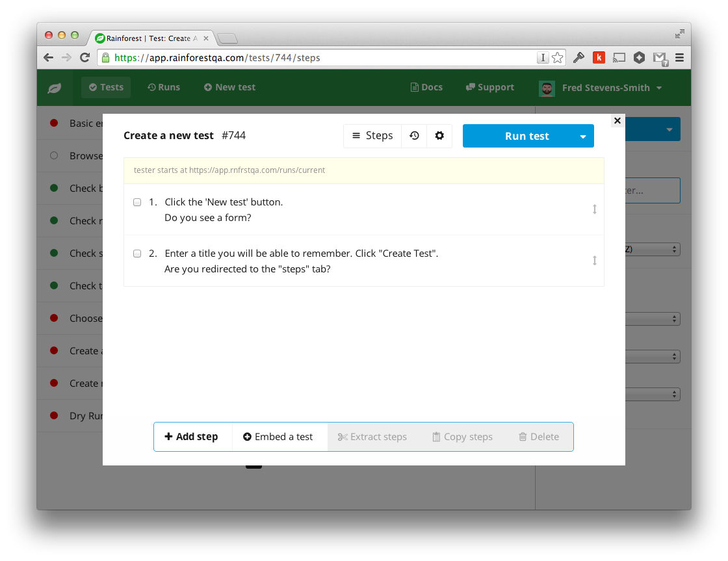Bookmark this page with the star

(x=558, y=58)
